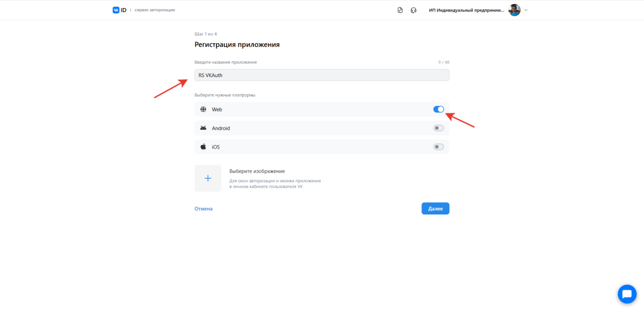
Task: Click the plus icon to upload image
Action: click(208, 178)
